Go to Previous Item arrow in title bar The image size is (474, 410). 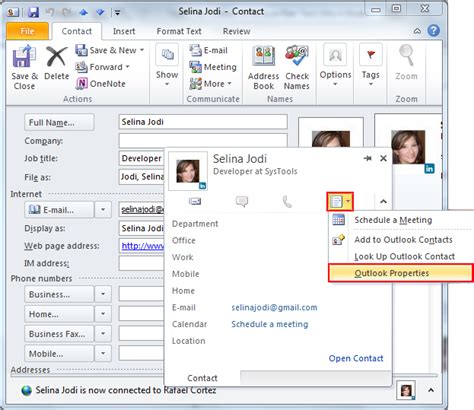tap(83, 12)
